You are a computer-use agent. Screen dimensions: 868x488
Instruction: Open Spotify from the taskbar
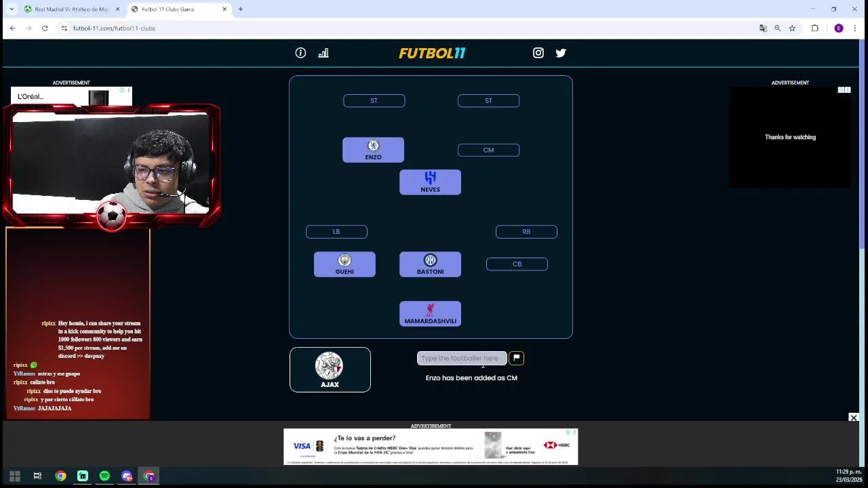(104, 476)
